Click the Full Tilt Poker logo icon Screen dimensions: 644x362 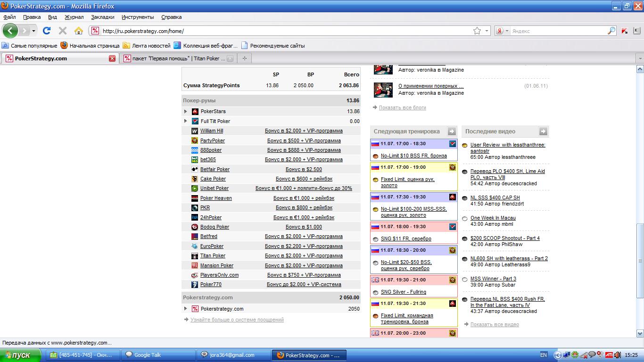click(x=195, y=121)
